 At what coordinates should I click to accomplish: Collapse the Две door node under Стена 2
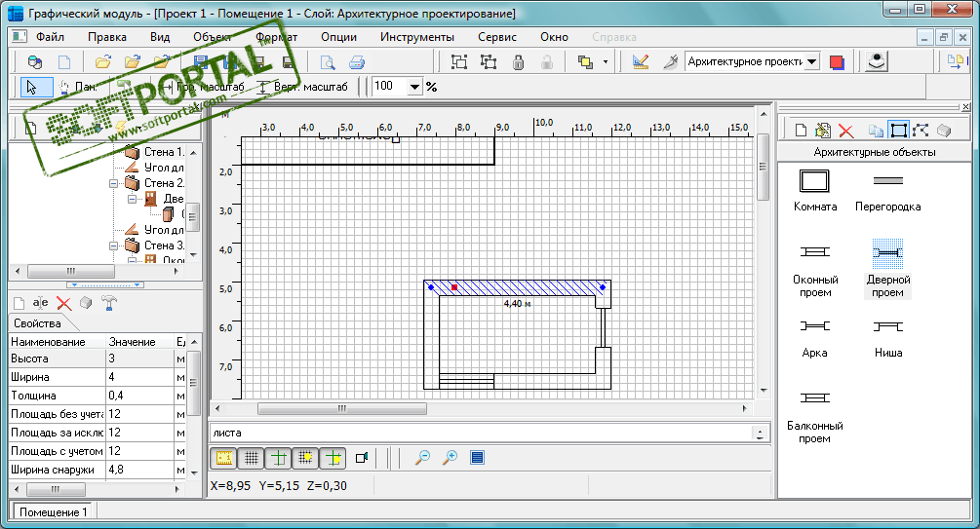[x=132, y=200]
